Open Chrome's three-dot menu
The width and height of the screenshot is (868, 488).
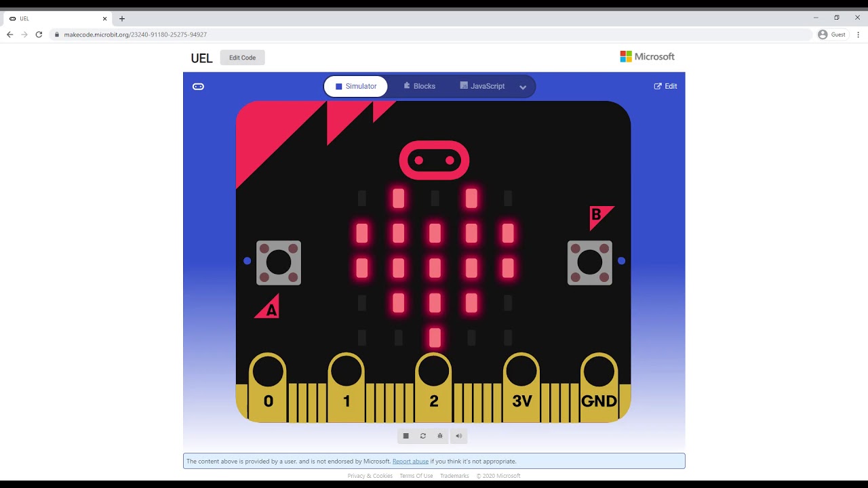pos(859,35)
